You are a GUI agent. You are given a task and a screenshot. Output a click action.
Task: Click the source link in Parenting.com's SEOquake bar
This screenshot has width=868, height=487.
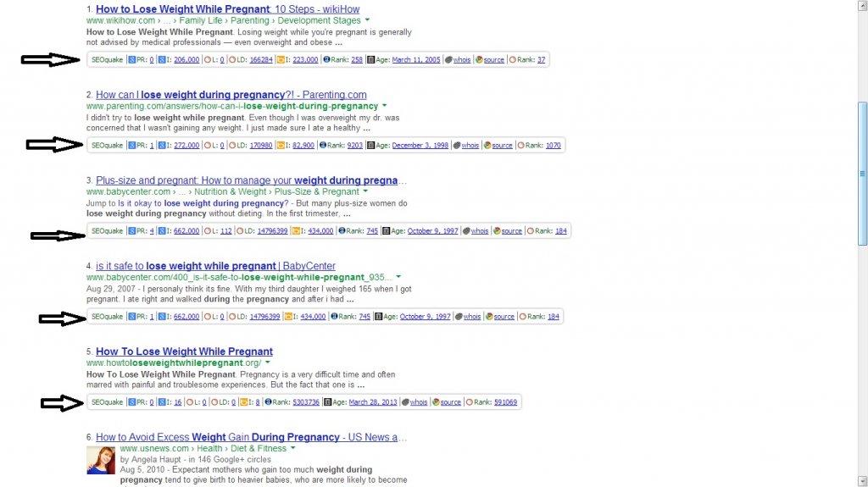click(x=502, y=146)
